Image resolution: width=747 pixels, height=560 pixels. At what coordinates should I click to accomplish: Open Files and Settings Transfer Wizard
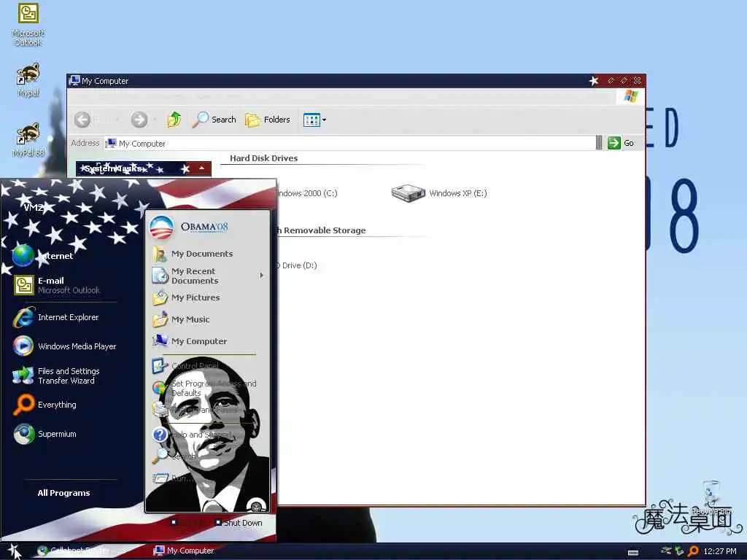[x=56, y=376]
